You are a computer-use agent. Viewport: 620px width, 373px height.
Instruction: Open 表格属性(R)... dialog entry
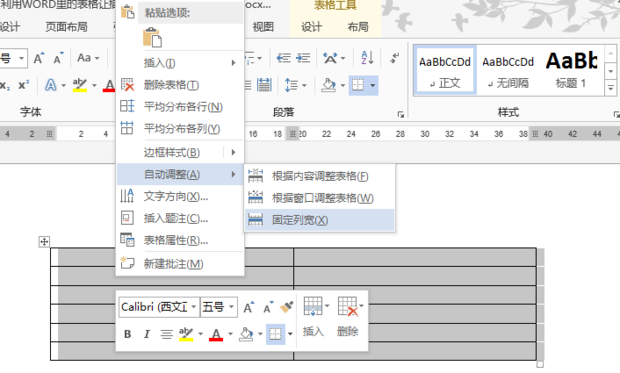180,240
